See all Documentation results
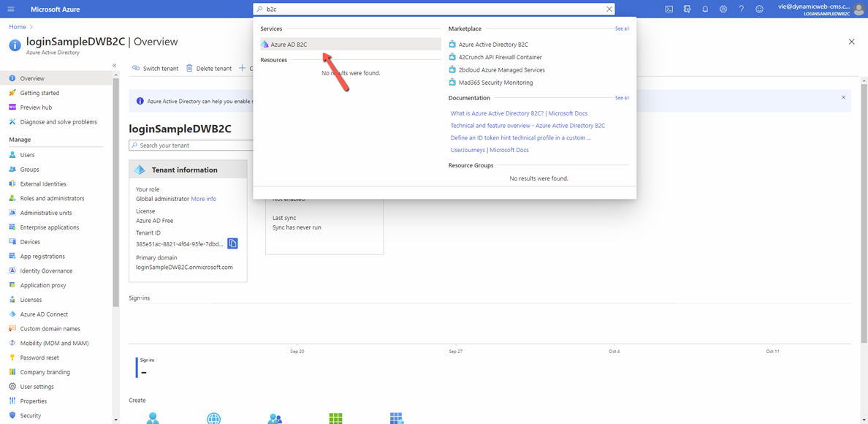 (x=621, y=98)
